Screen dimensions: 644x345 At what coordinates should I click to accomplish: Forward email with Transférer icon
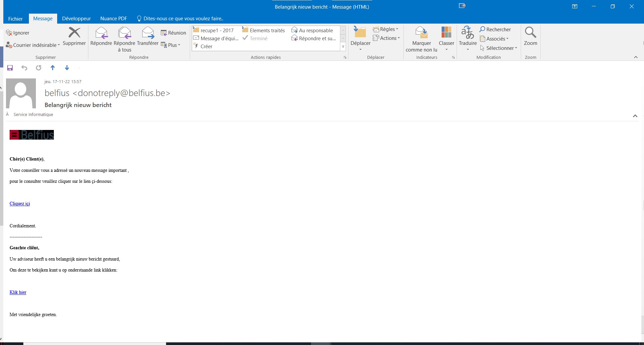(x=148, y=33)
